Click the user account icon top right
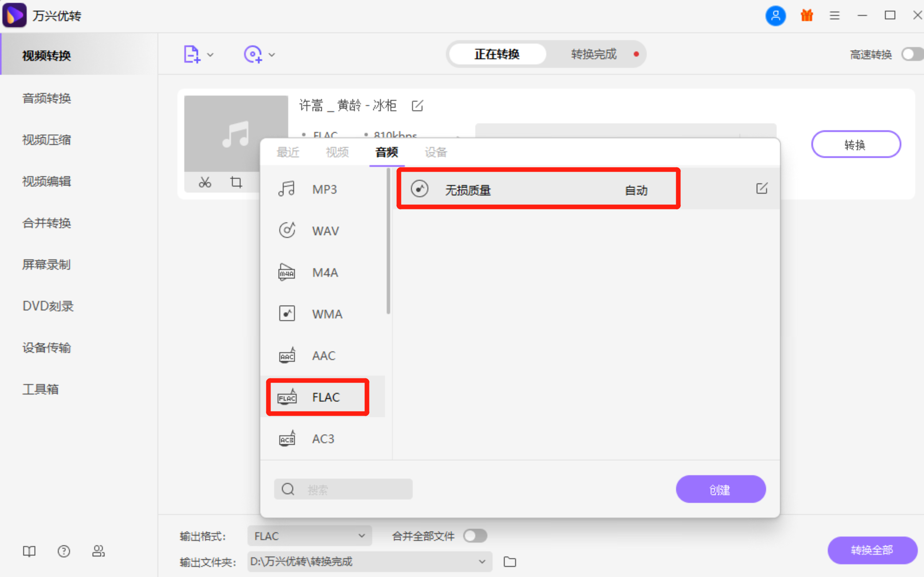 click(776, 16)
